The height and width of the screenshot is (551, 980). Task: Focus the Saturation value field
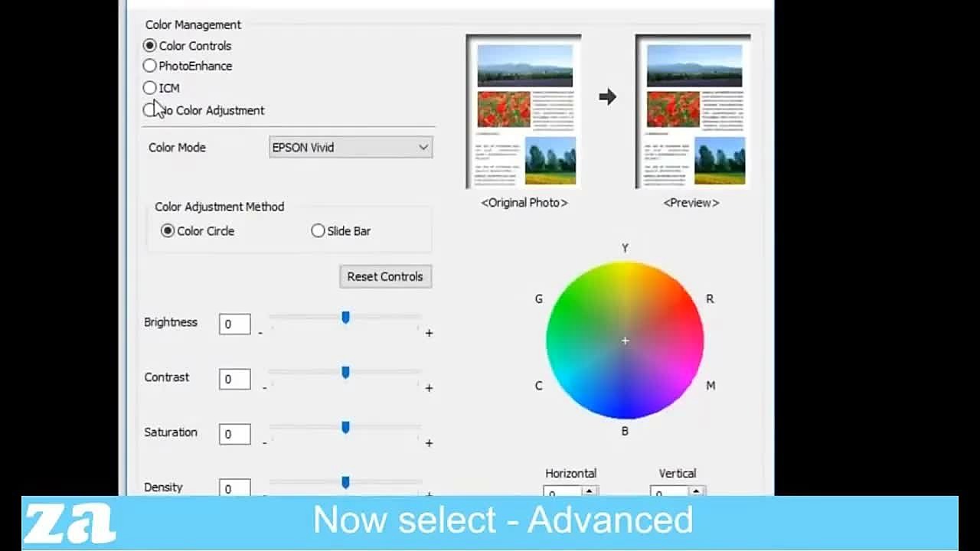(234, 434)
